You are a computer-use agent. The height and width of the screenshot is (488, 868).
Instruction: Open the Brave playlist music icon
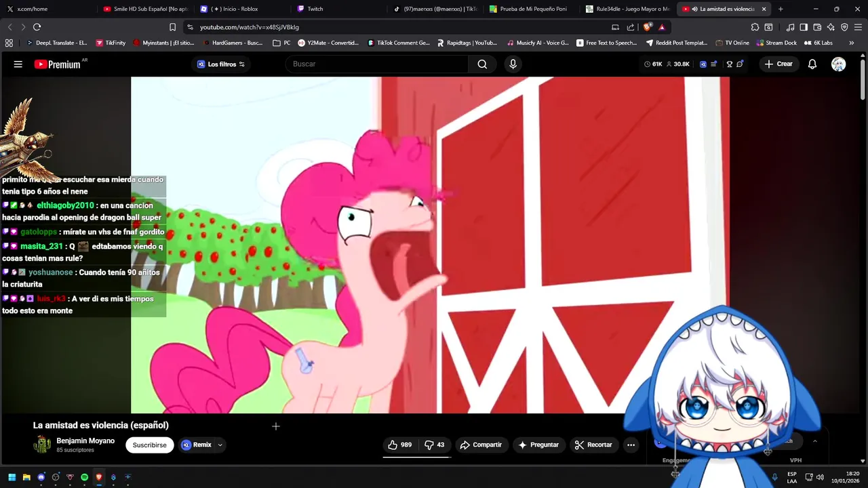point(790,27)
